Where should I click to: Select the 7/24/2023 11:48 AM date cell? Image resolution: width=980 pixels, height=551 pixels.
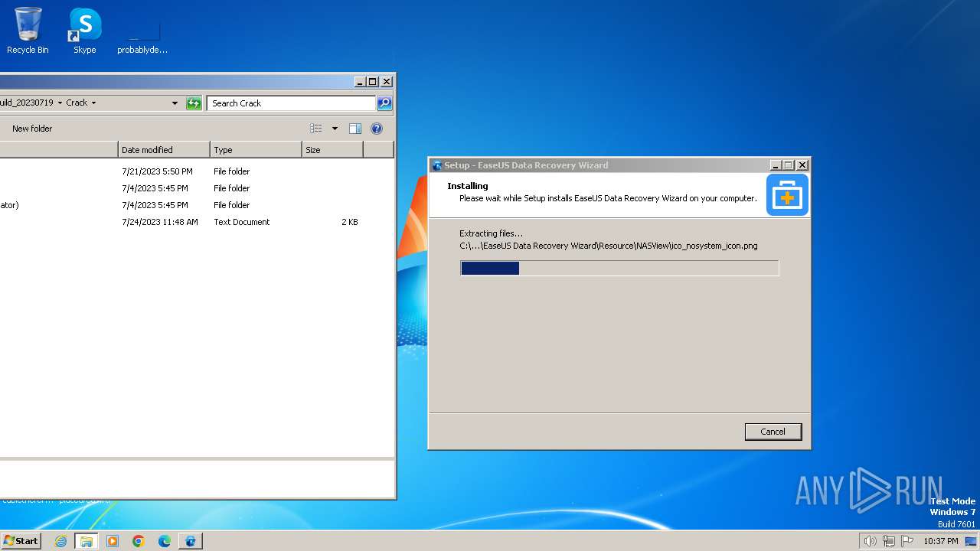160,222
